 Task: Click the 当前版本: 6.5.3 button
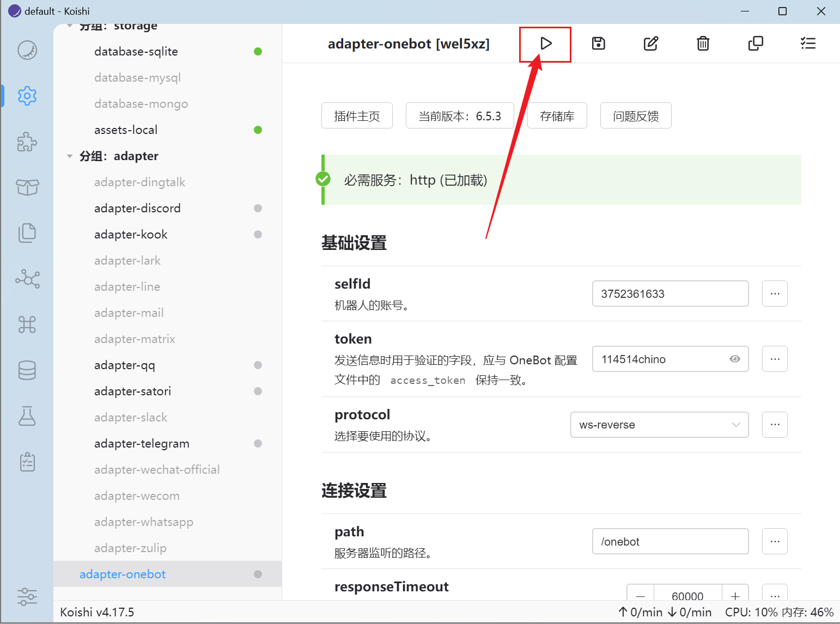[x=460, y=115]
